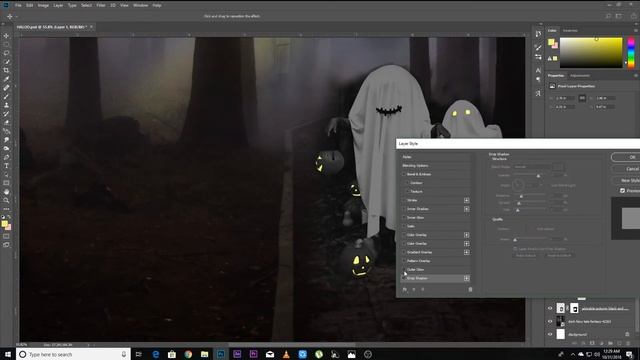Screen dimensions: 640x360
Task: Add another Stroke effect plus button
Action: coord(467,200)
